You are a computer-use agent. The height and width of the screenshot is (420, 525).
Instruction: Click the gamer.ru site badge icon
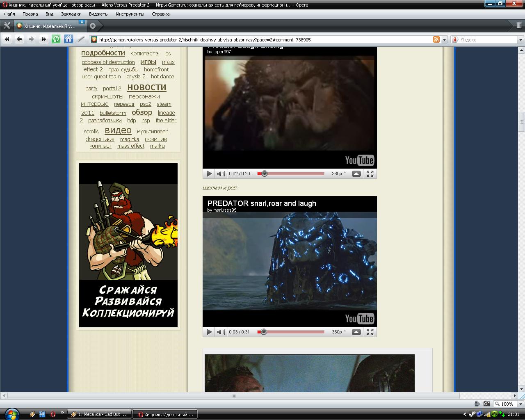point(94,40)
